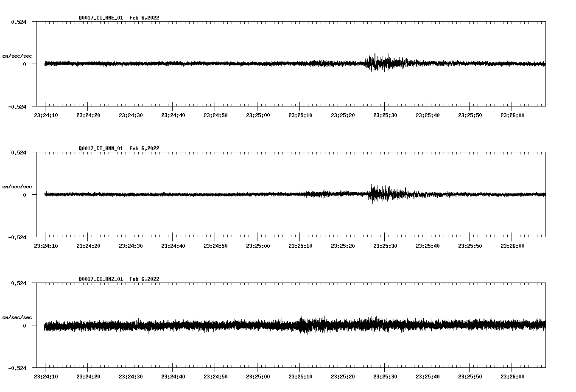
Task: Select the 0.524 upper limit on HNE plot
Action: (18, 22)
